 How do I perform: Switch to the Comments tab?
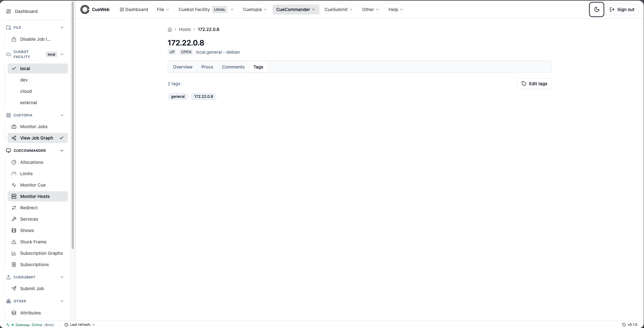233,67
